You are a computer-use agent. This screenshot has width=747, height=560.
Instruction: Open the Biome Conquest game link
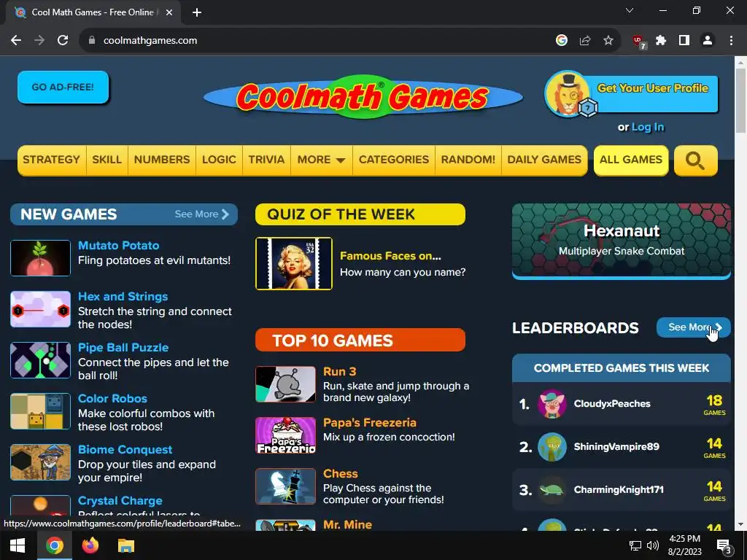[x=125, y=449]
